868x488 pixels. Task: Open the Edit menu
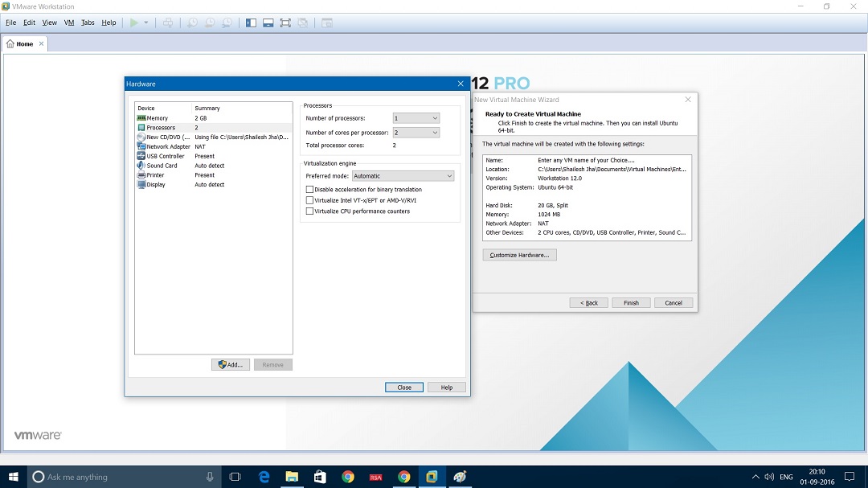pyautogui.click(x=30, y=23)
